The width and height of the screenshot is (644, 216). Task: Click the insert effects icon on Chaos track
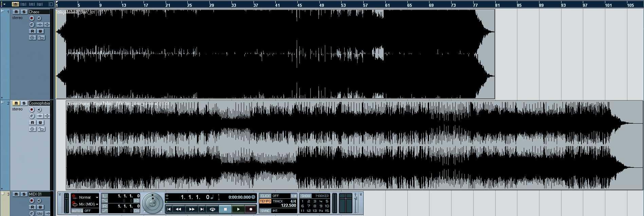[x=40, y=24]
